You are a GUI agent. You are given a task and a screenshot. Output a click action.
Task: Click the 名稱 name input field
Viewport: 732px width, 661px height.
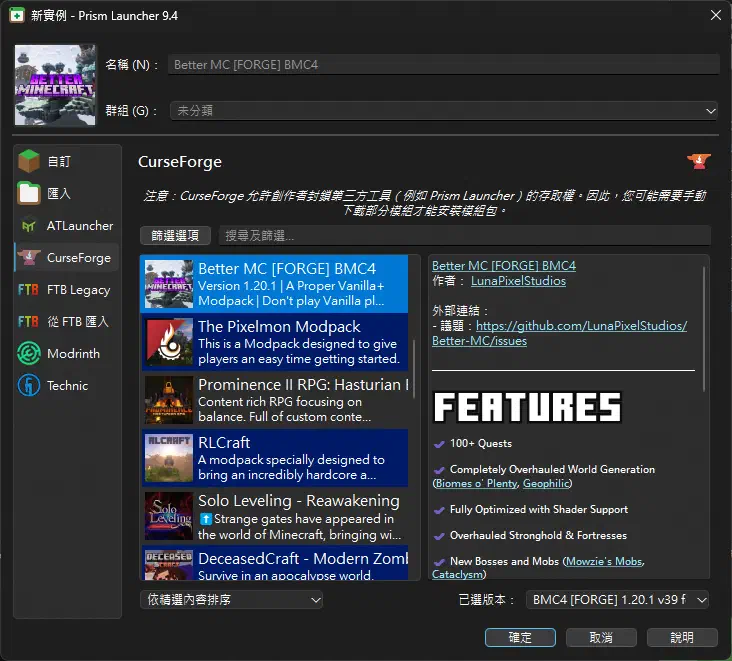pos(443,64)
